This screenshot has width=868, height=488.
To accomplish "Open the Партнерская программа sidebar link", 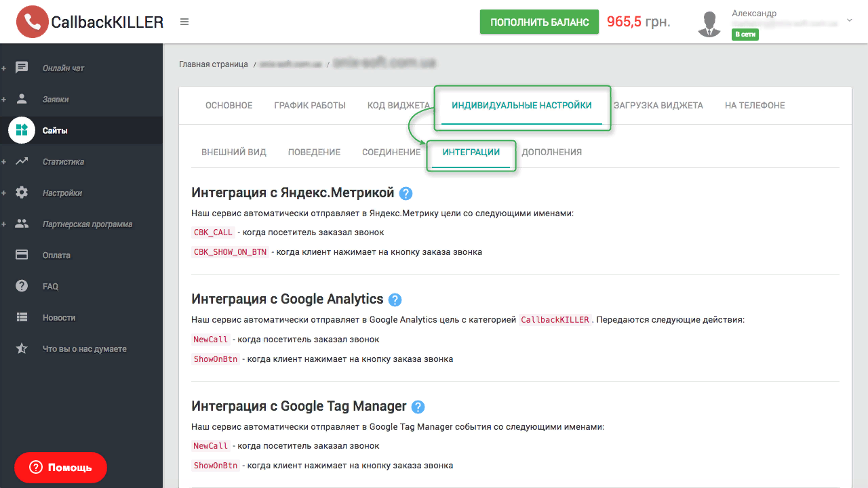I will 87,224.
